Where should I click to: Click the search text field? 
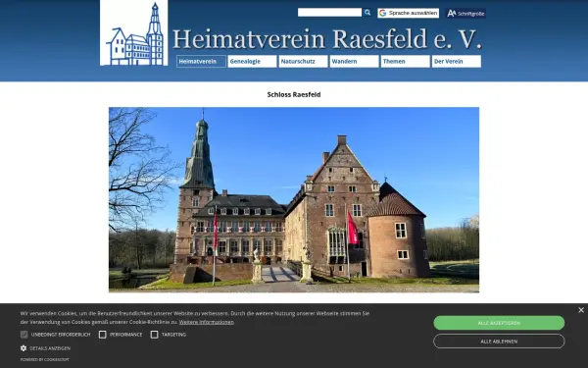(329, 13)
